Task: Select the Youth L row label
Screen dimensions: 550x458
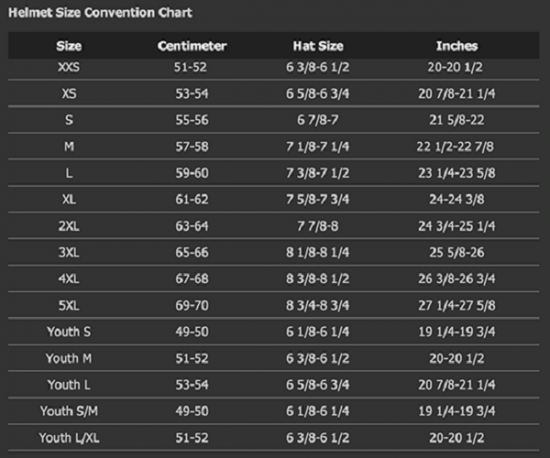Action: tap(69, 385)
